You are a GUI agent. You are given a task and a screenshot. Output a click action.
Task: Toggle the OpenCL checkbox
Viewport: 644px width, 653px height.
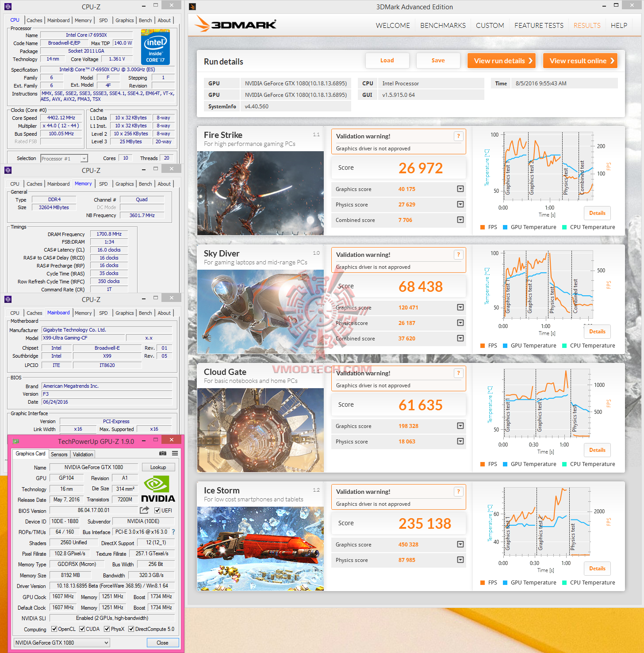54,629
